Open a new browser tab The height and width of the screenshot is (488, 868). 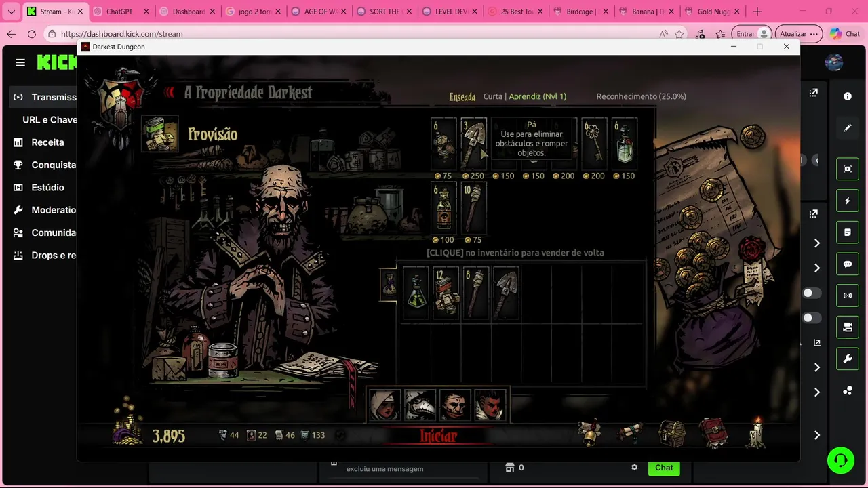pyautogui.click(x=757, y=12)
